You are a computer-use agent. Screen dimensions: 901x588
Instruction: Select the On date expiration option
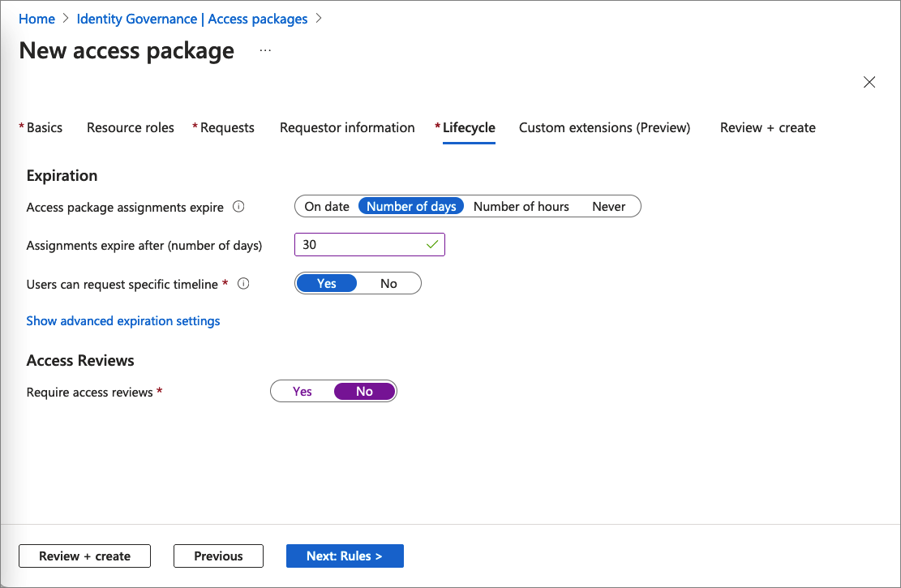pyautogui.click(x=327, y=207)
